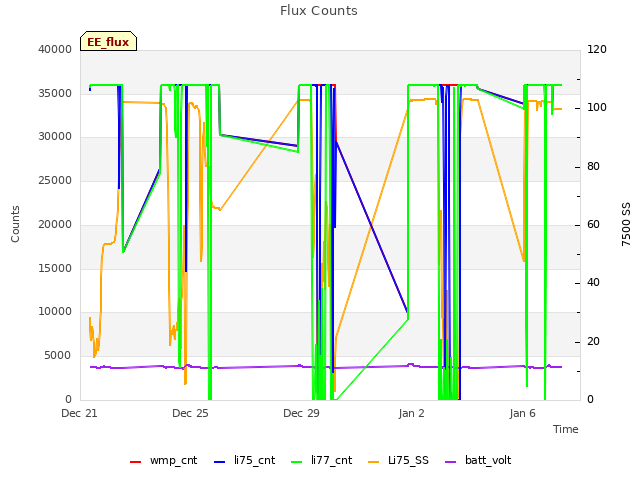Click the green li77_cnt legend color marker

(x=296, y=462)
